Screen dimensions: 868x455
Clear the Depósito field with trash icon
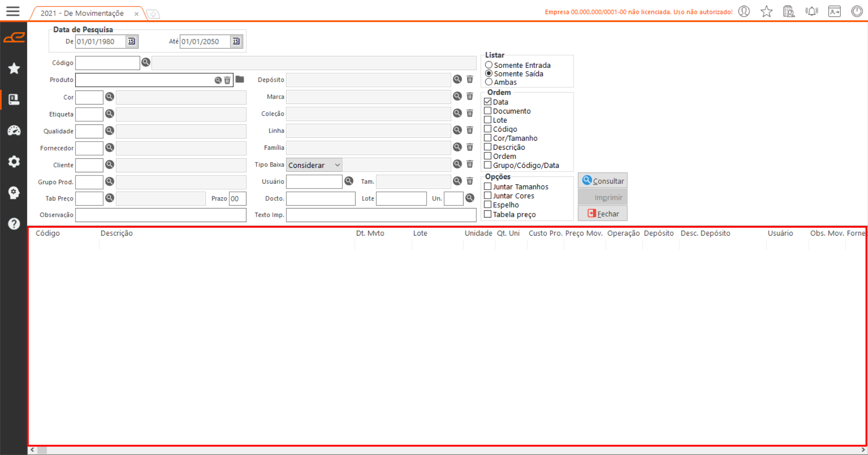coord(470,80)
